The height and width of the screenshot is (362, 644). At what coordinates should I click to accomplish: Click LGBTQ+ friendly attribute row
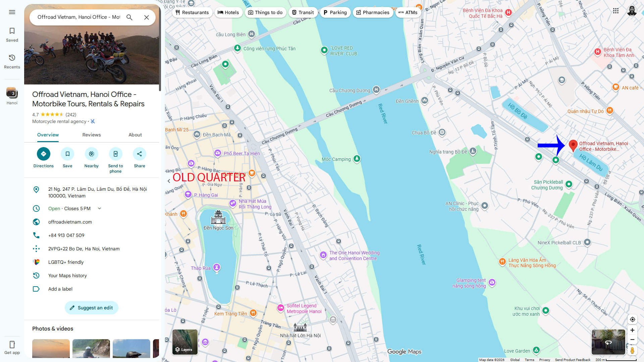92,262
